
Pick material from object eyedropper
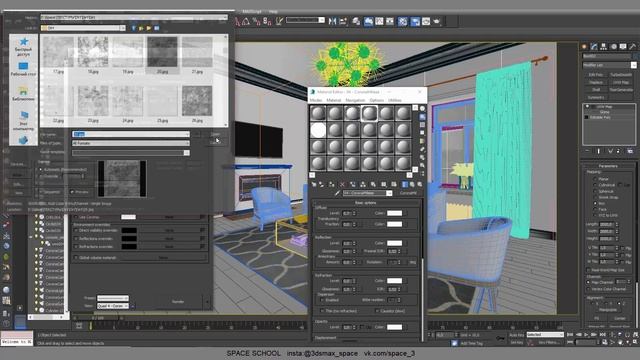[338, 193]
